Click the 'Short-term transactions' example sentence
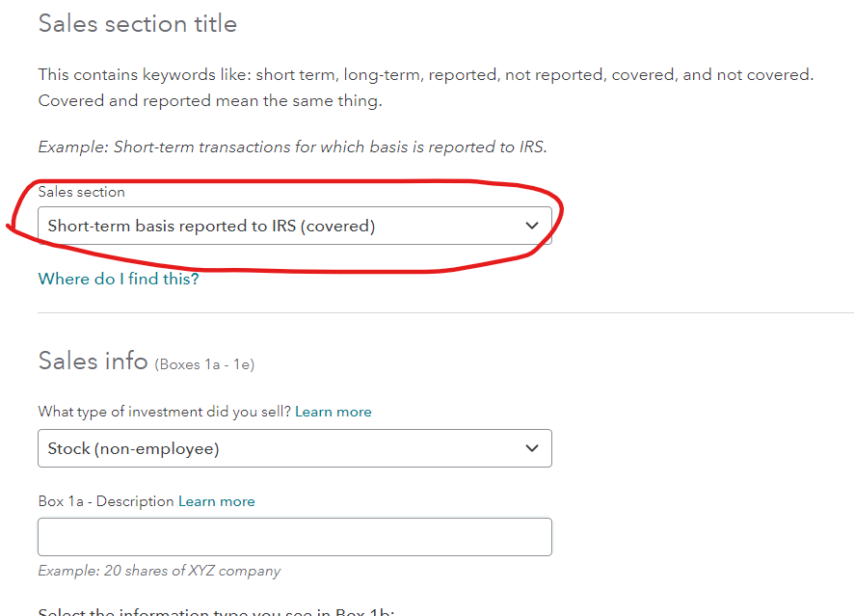The width and height of the screenshot is (854, 616). click(292, 147)
